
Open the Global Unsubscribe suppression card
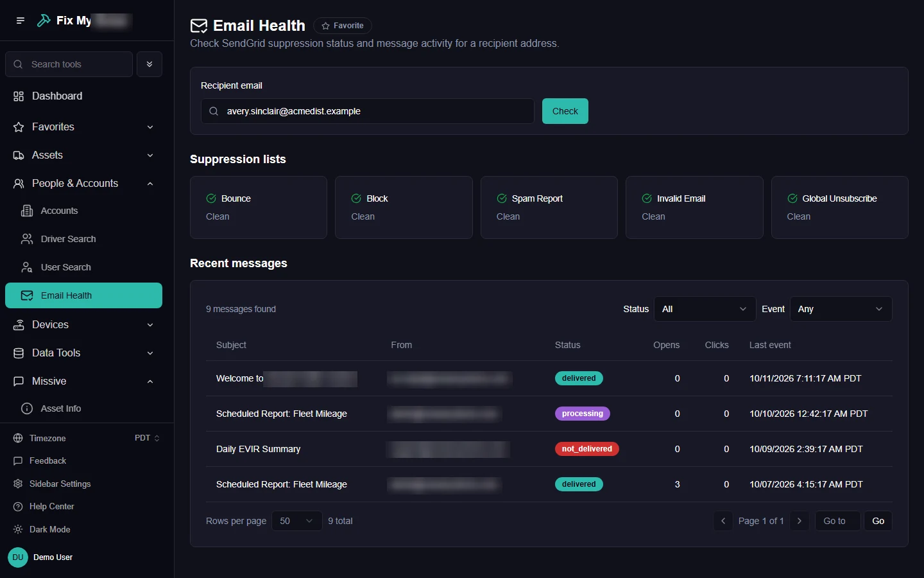click(839, 207)
